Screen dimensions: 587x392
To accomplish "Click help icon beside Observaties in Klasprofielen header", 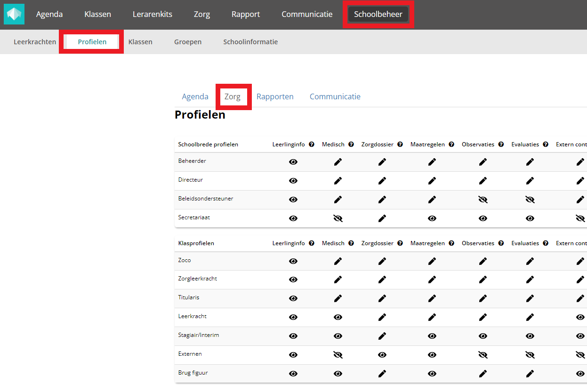I will click(x=501, y=243).
